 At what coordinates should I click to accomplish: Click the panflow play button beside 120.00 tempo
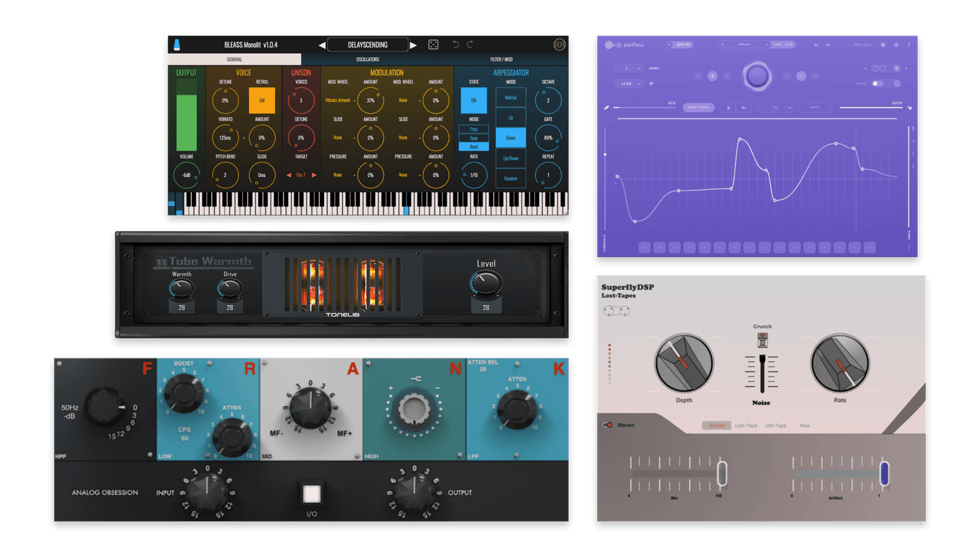pos(670,45)
